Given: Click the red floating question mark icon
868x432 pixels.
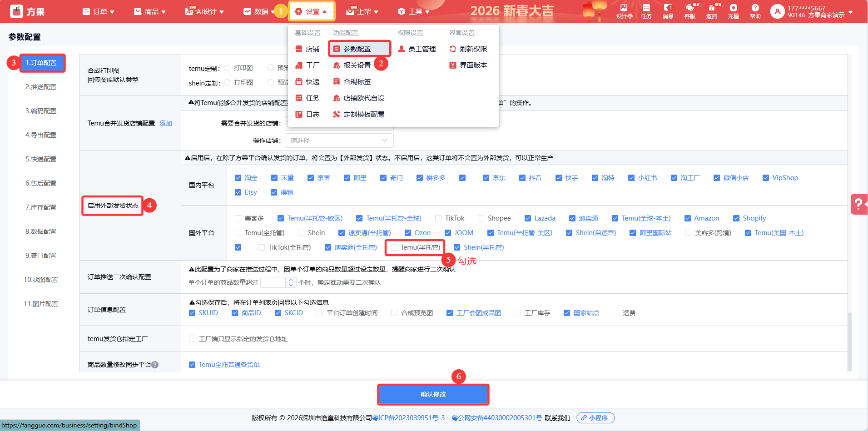Looking at the screenshot, I should pos(858,204).
